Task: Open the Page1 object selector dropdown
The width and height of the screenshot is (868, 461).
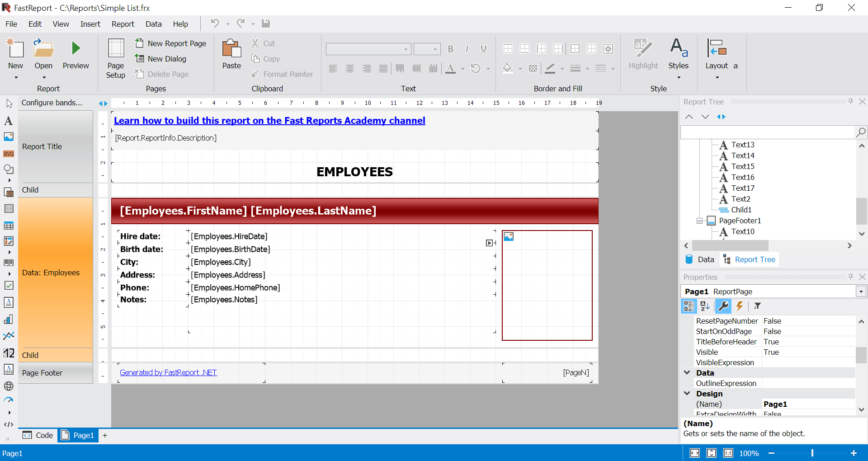Action: [x=861, y=292]
